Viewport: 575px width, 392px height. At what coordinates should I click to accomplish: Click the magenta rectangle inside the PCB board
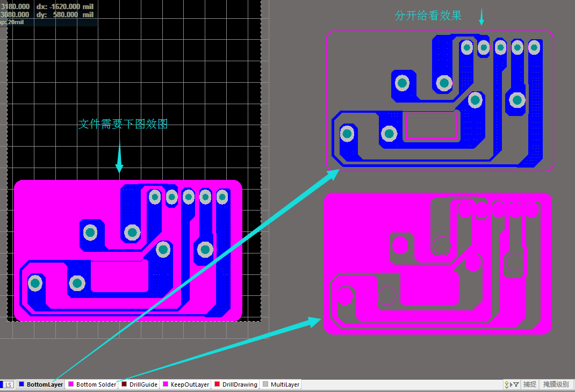(119, 276)
